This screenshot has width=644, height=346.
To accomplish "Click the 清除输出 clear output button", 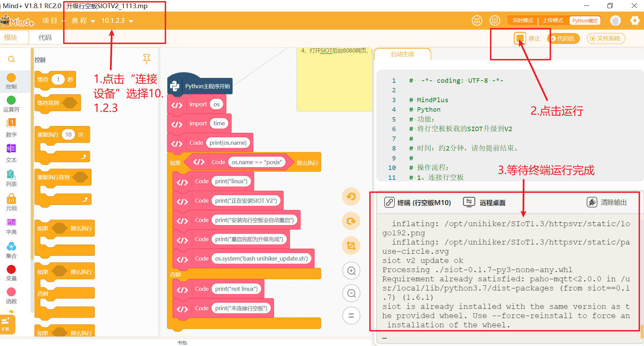I will click(x=607, y=202).
